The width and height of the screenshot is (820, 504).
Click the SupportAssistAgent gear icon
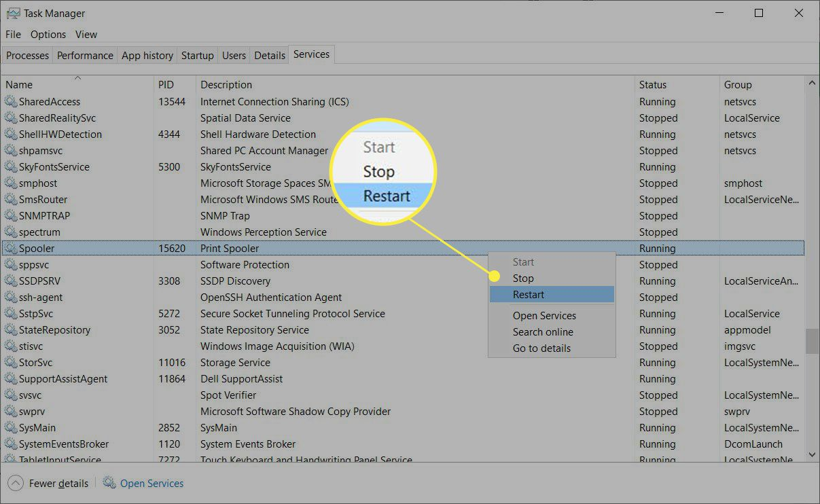(x=10, y=379)
